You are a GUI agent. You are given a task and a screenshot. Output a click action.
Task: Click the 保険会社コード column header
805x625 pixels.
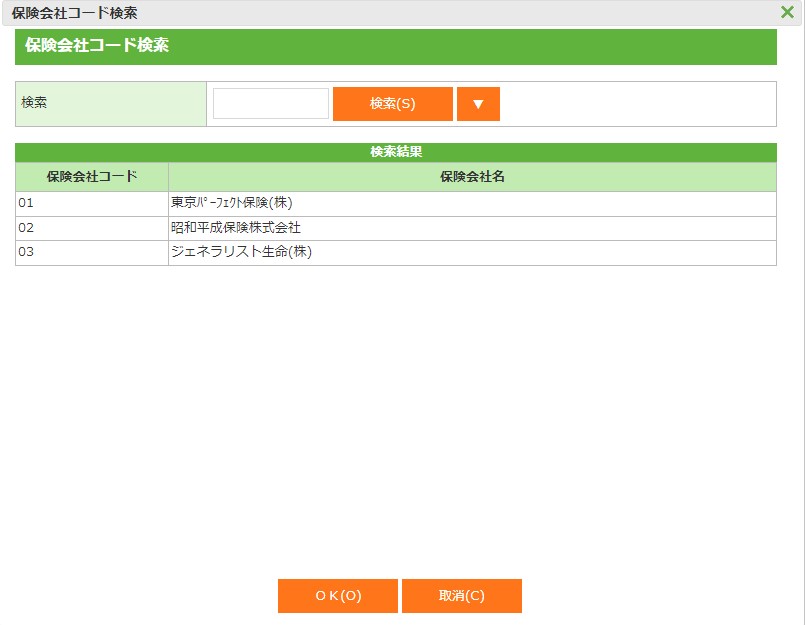pyautogui.click(x=92, y=177)
